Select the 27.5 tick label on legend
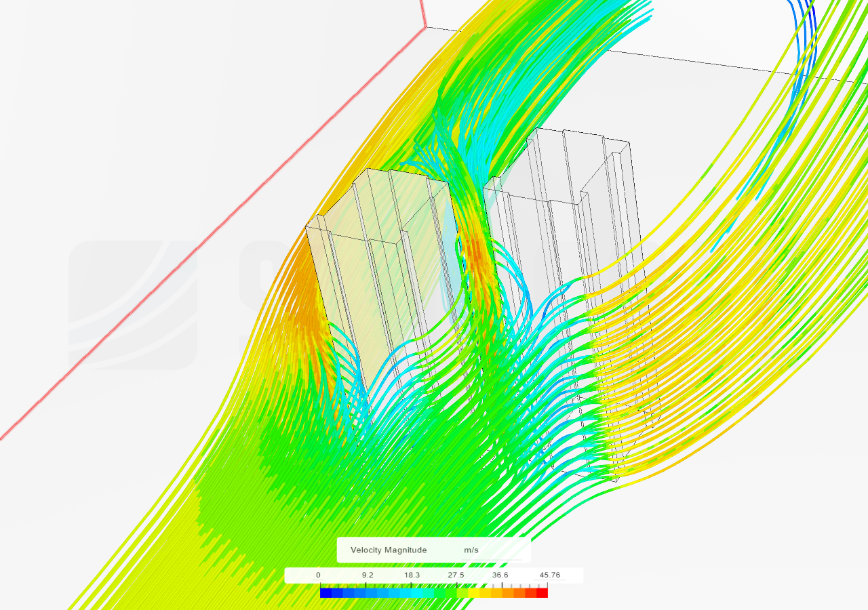 click(456, 575)
